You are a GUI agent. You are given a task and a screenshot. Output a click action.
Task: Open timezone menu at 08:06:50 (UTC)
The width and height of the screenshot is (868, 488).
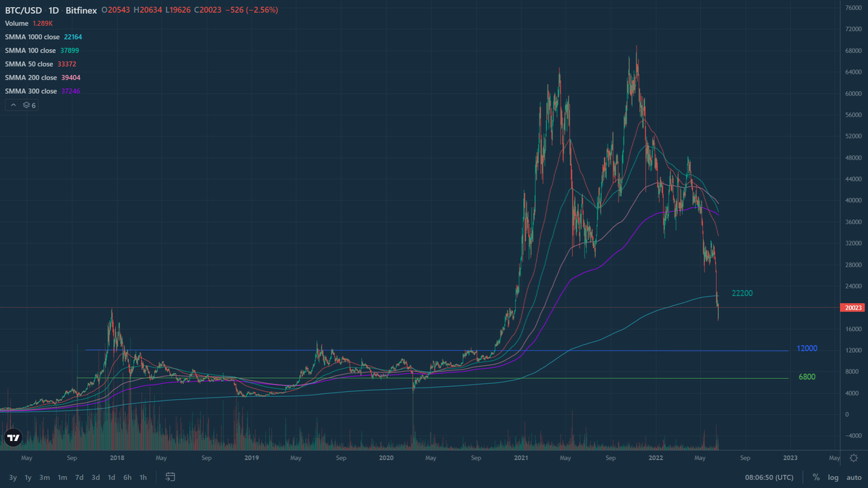[x=768, y=478]
